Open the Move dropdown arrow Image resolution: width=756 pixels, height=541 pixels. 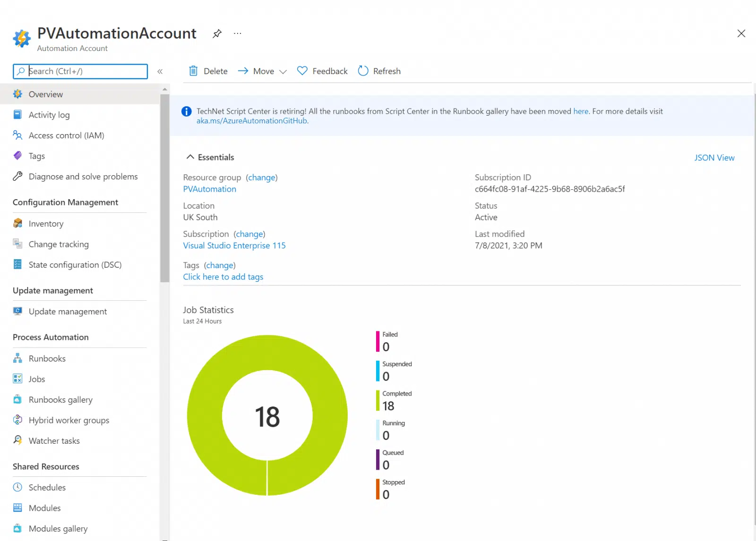(x=283, y=72)
